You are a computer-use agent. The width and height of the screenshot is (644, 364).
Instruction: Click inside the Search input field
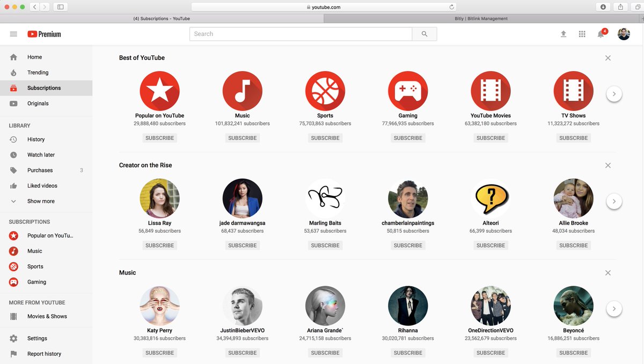click(x=301, y=34)
